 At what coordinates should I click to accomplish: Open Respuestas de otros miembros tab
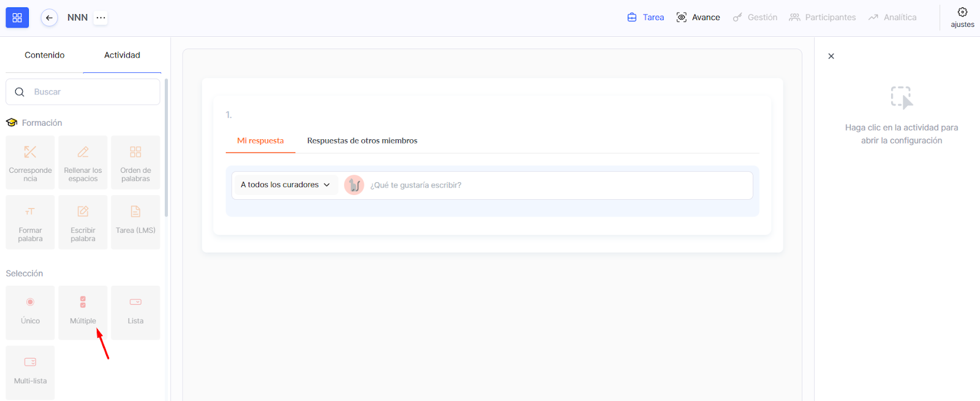(362, 140)
